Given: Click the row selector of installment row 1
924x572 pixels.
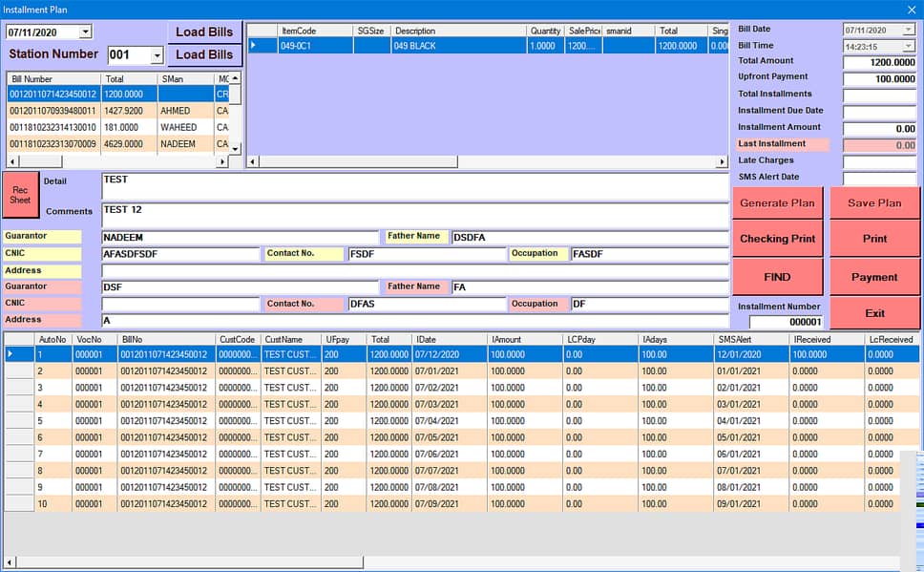Looking at the screenshot, I should (19, 354).
